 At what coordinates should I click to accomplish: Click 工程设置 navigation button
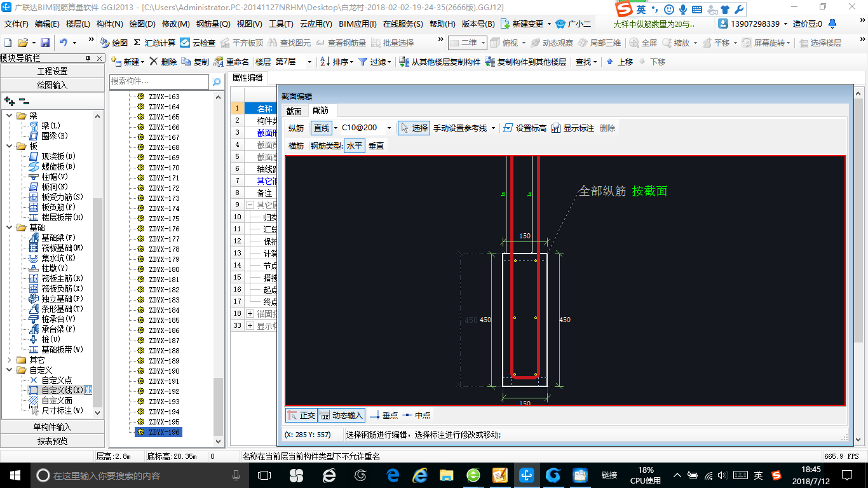(x=52, y=71)
